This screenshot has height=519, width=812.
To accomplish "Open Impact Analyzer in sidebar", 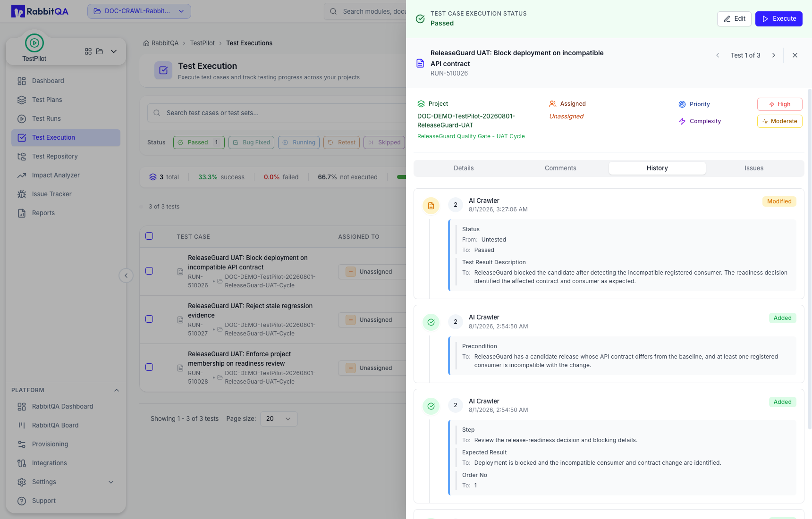I will point(66,175).
